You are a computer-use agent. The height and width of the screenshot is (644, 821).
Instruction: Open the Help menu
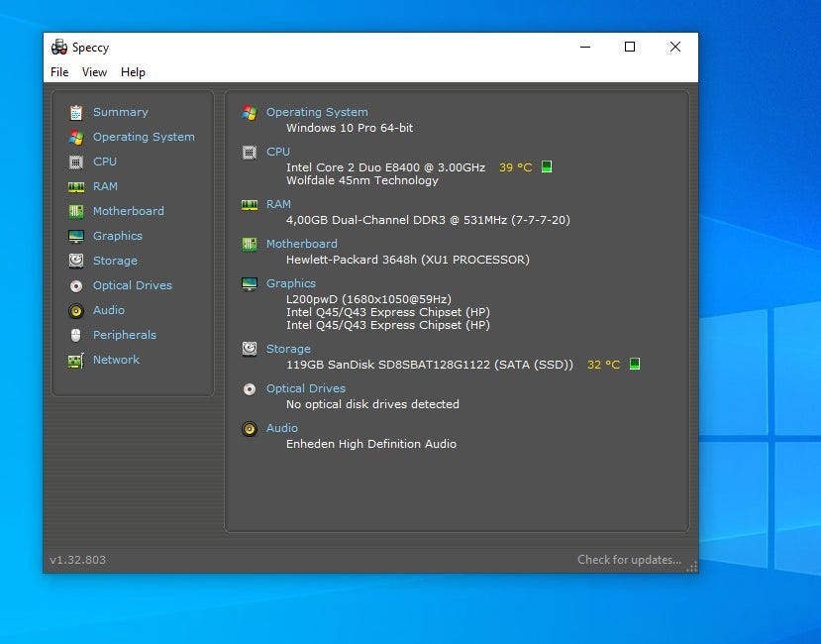[133, 72]
